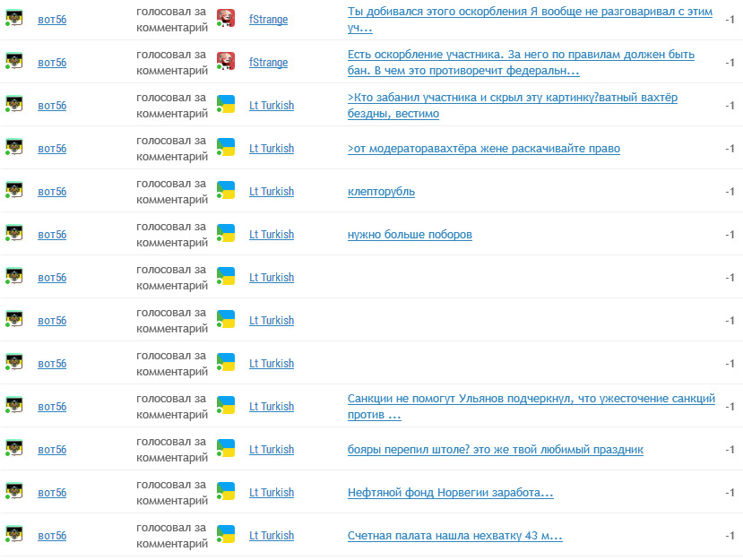The width and height of the screenshot is (743, 560).
Task: Click Lt Turkish flag avatar beside "клепторубль"
Action: (226, 190)
